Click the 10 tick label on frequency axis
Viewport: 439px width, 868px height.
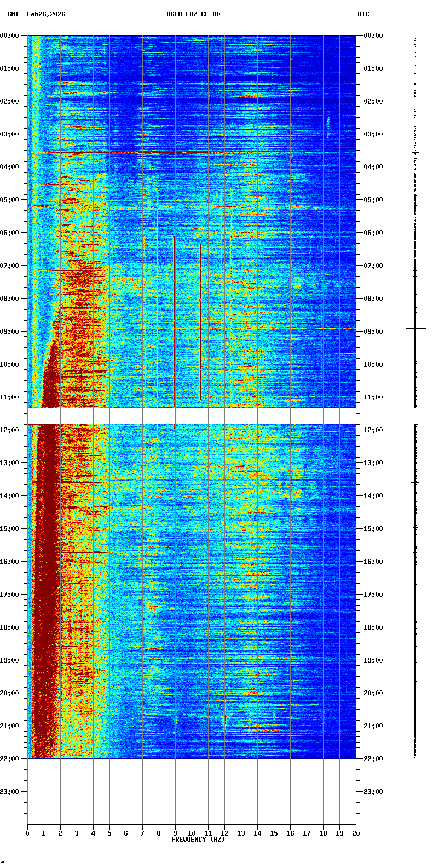click(x=192, y=833)
